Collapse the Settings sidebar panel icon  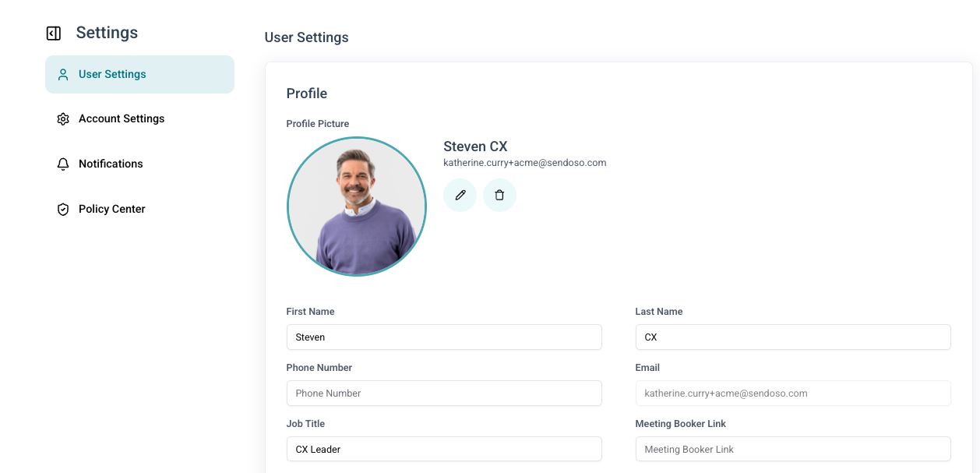(x=53, y=34)
